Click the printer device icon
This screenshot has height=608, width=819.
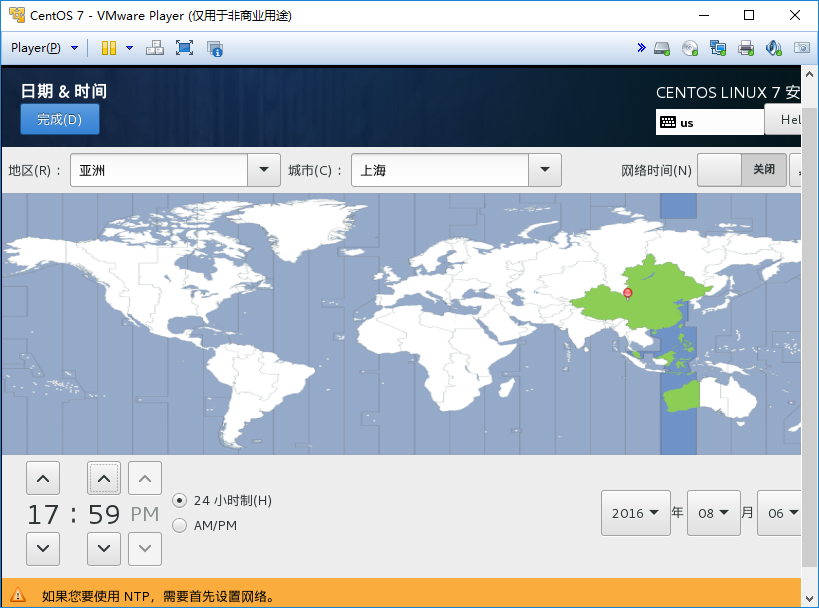point(747,47)
